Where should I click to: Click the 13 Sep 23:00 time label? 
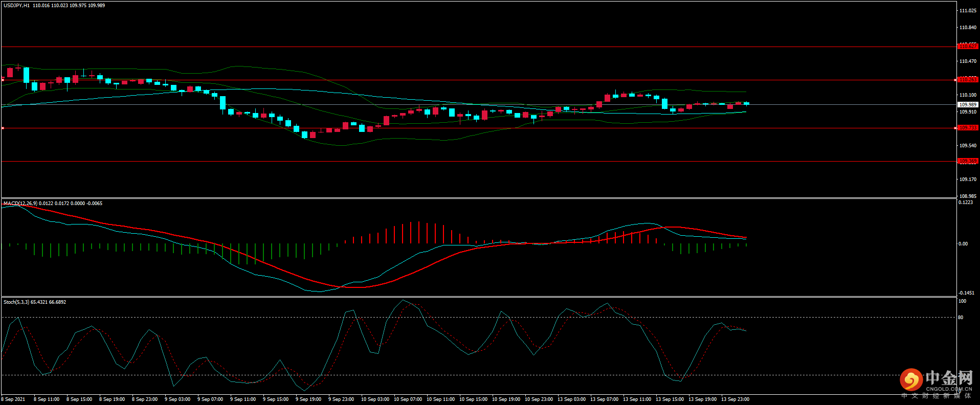[x=735, y=399]
